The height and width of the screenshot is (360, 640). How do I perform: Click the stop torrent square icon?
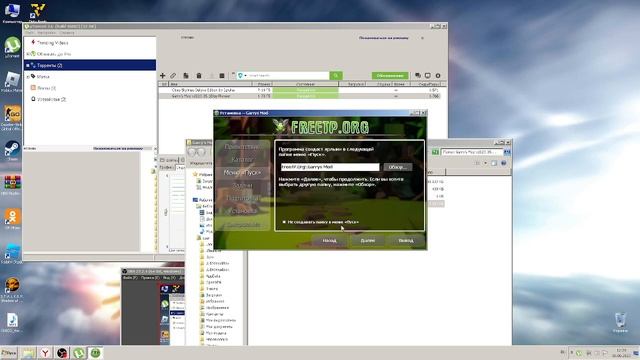pyautogui.click(x=222, y=76)
